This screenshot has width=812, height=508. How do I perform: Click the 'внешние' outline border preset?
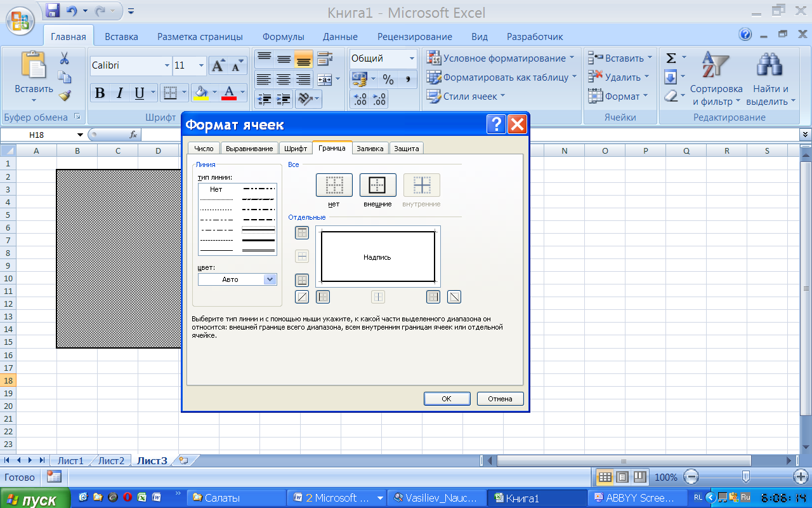[x=378, y=185]
